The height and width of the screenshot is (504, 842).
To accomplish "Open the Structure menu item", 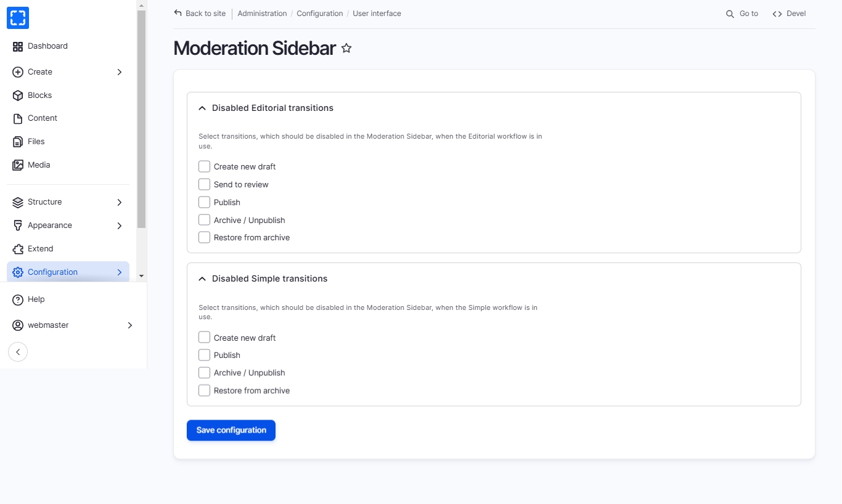I will pyautogui.click(x=45, y=202).
